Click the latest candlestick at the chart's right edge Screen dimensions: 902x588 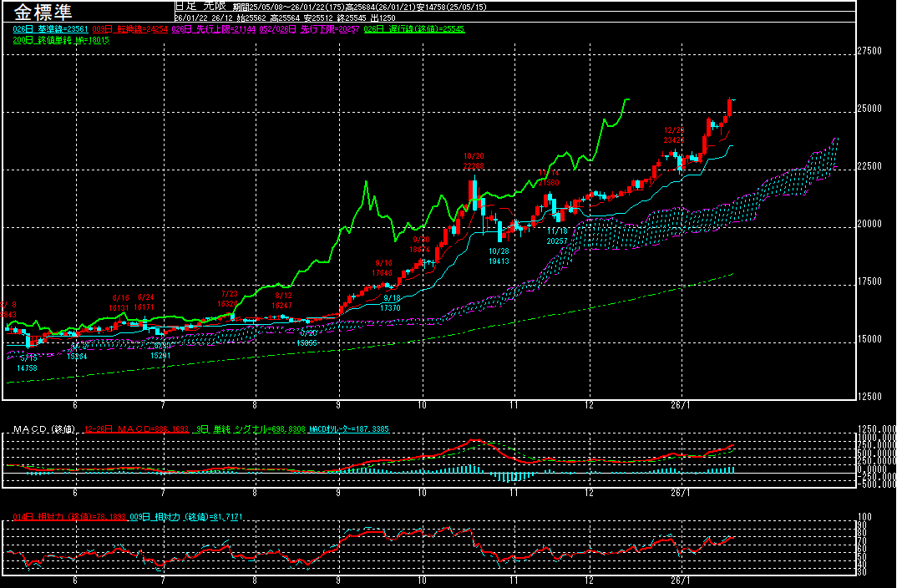(730, 108)
